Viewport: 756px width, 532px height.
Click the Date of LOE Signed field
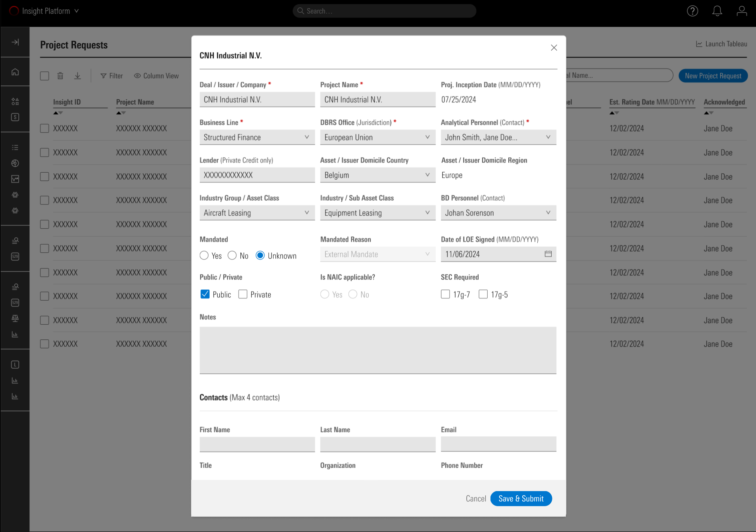pyautogui.click(x=499, y=254)
